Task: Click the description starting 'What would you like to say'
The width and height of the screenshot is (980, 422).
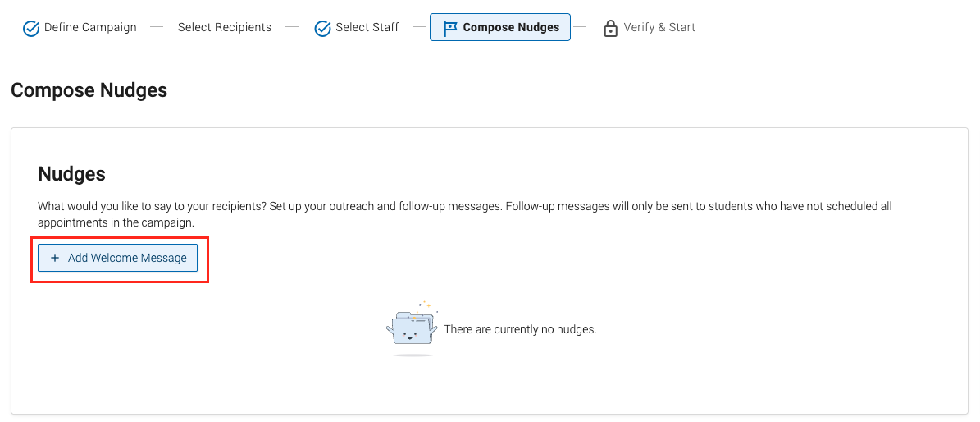Action: (465, 214)
